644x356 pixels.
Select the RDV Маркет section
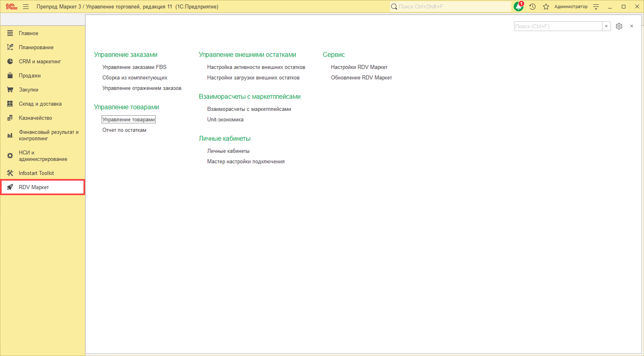coord(43,187)
